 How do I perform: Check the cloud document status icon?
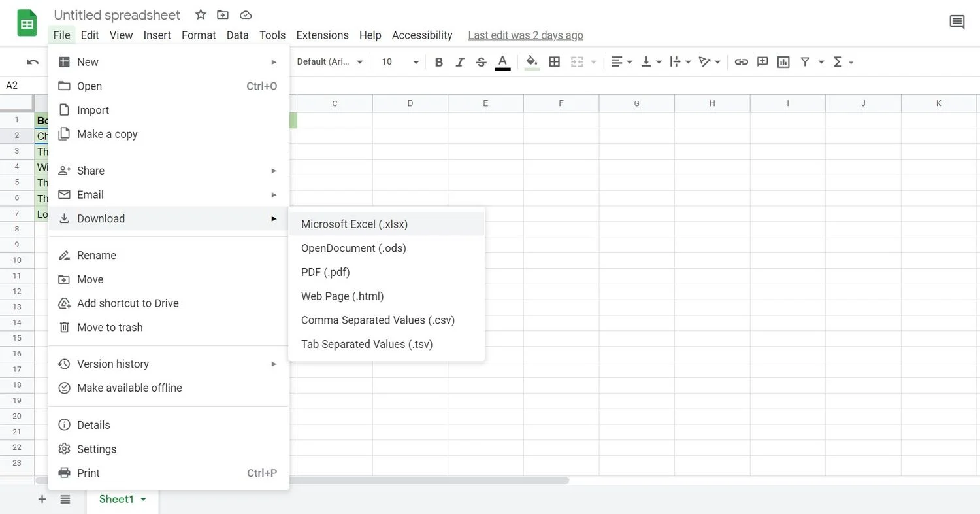[x=246, y=14]
